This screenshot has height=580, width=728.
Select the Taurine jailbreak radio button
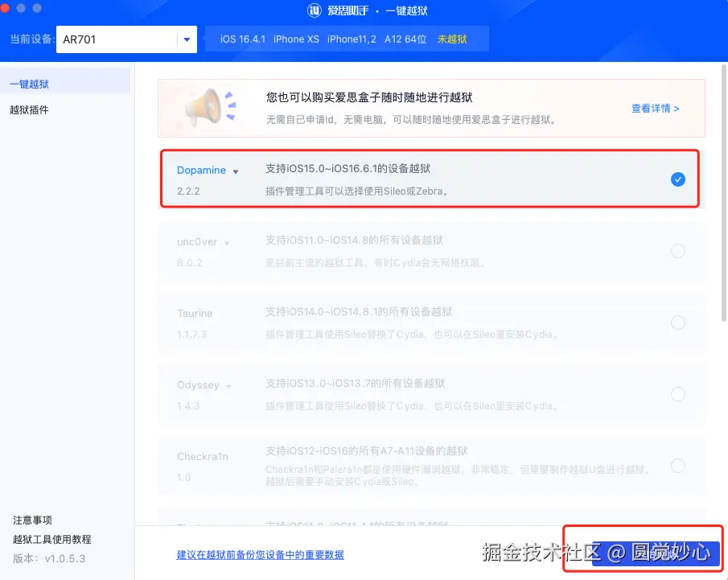[677, 323]
